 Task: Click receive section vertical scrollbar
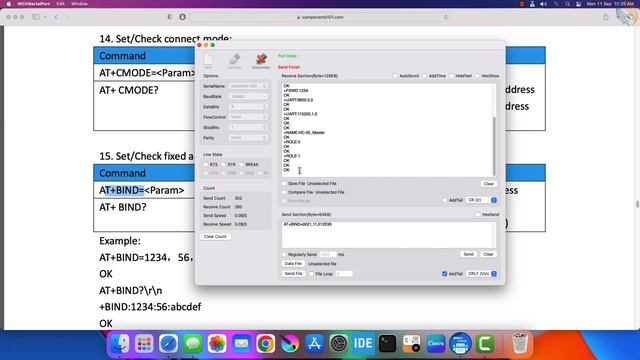(494, 146)
